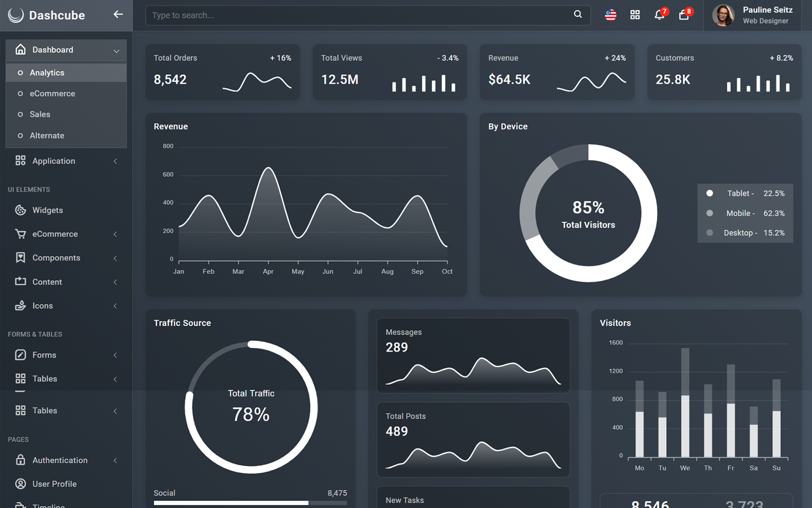Expand the Application section
812x508 pixels.
(x=53, y=161)
